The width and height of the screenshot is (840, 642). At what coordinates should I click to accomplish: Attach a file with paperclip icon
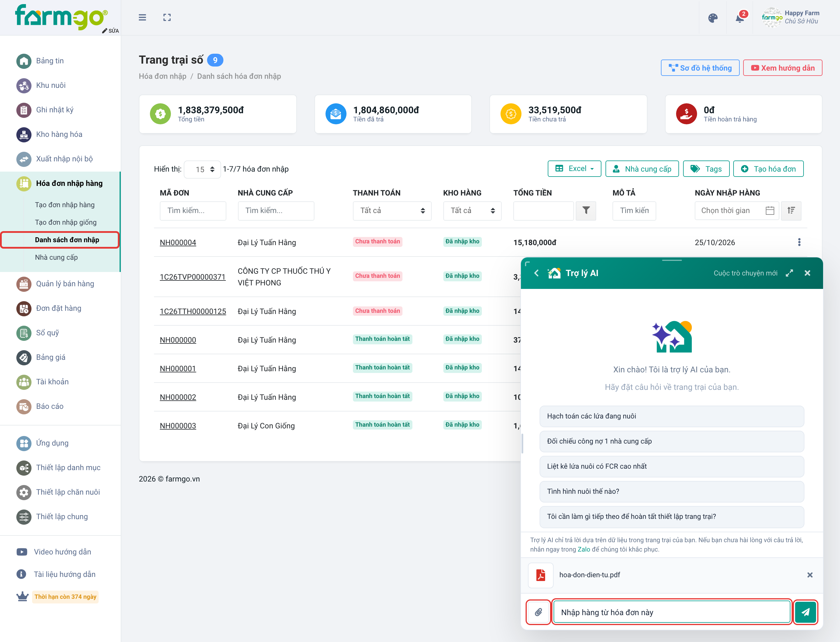tap(538, 612)
